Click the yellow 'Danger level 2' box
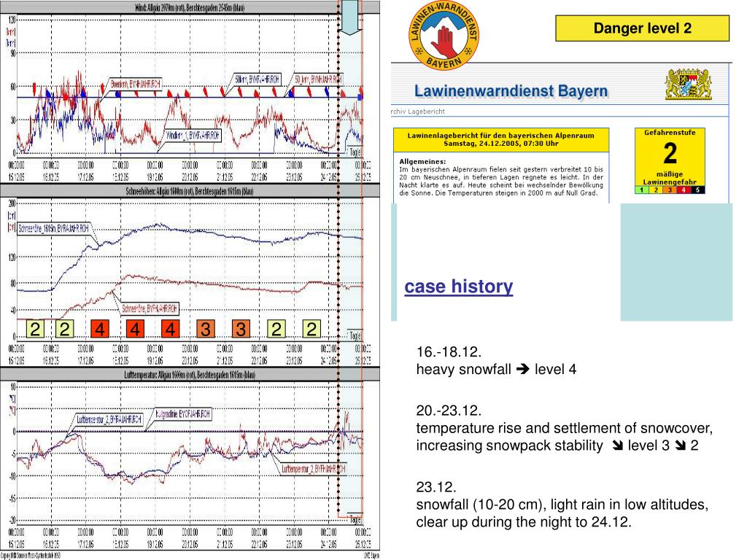Image resolution: width=747 pixels, height=560 pixels. (x=642, y=28)
